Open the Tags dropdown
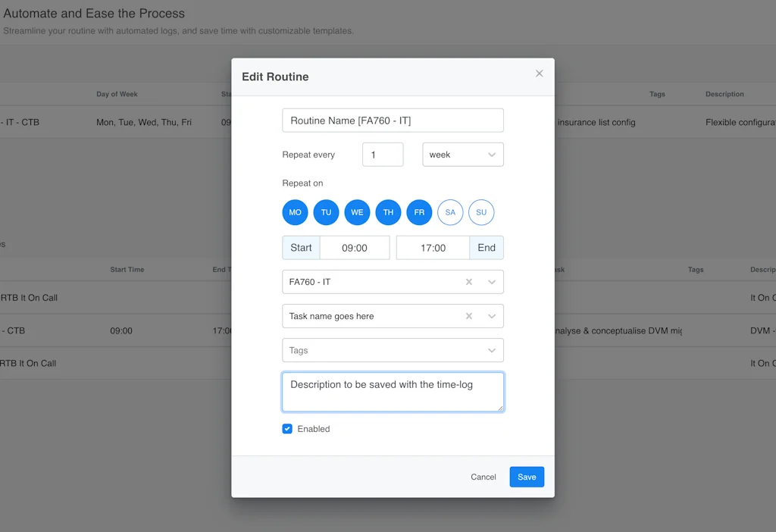 coord(492,350)
